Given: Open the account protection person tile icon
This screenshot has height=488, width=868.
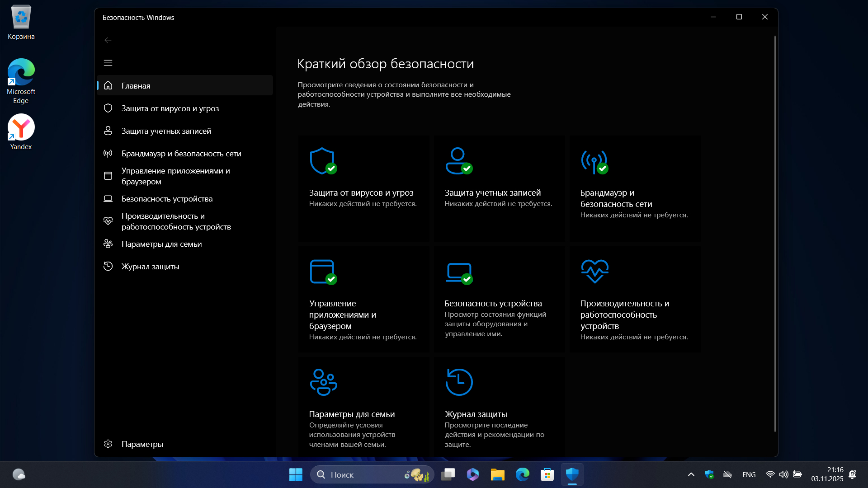Looking at the screenshot, I should pos(458,160).
